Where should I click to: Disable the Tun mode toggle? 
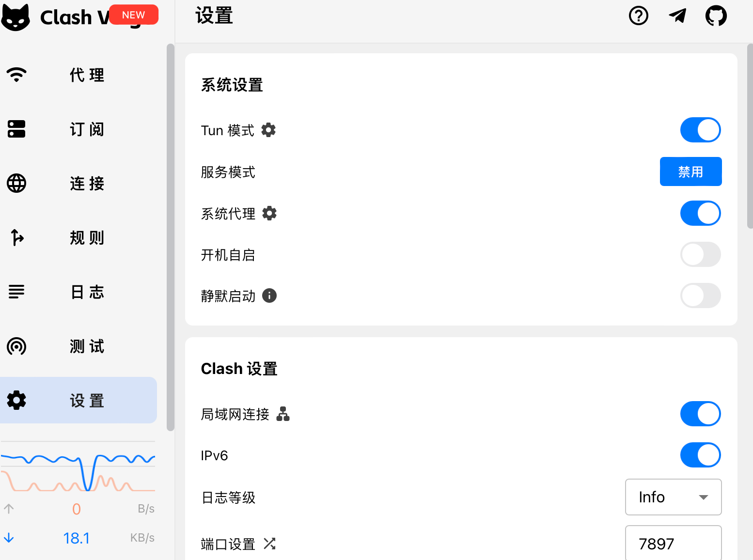700,130
